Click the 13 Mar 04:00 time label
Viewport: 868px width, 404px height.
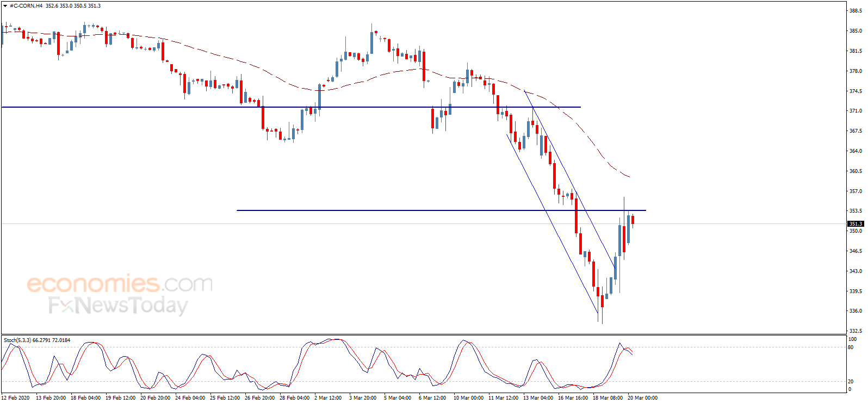point(538,398)
